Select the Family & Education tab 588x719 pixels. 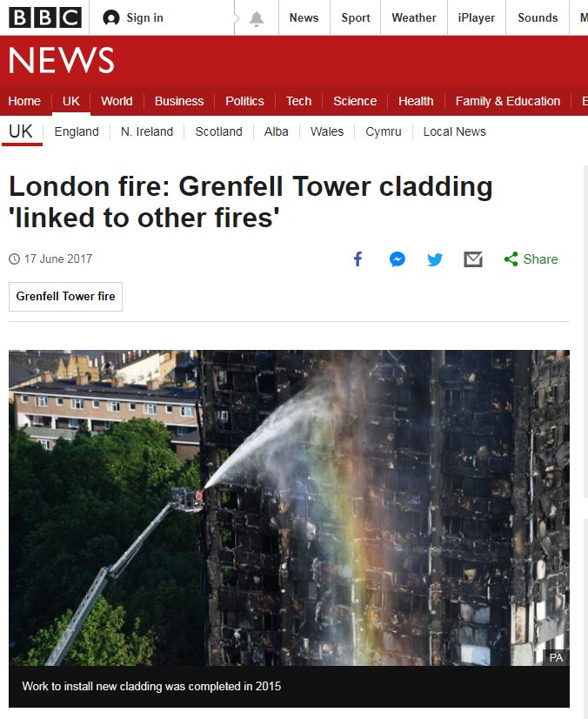(508, 101)
